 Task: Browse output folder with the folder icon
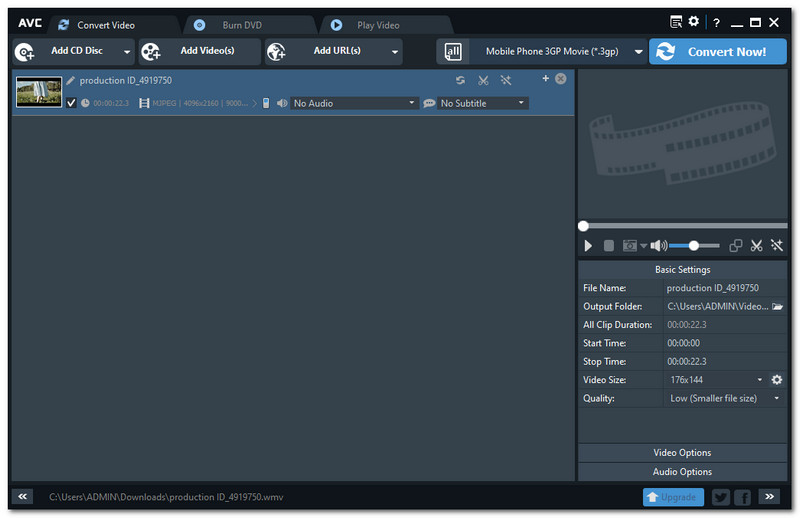point(777,307)
